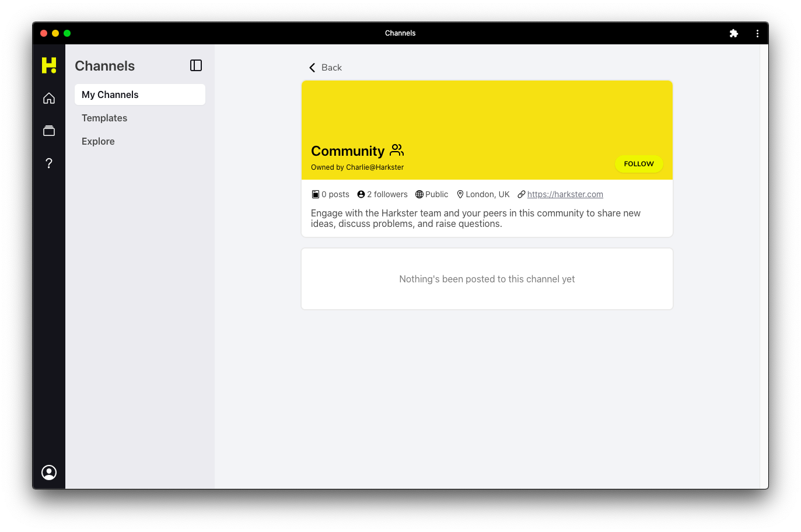
Task: Click the Channels sidebar heading
Action: click(x=105, y=66)
